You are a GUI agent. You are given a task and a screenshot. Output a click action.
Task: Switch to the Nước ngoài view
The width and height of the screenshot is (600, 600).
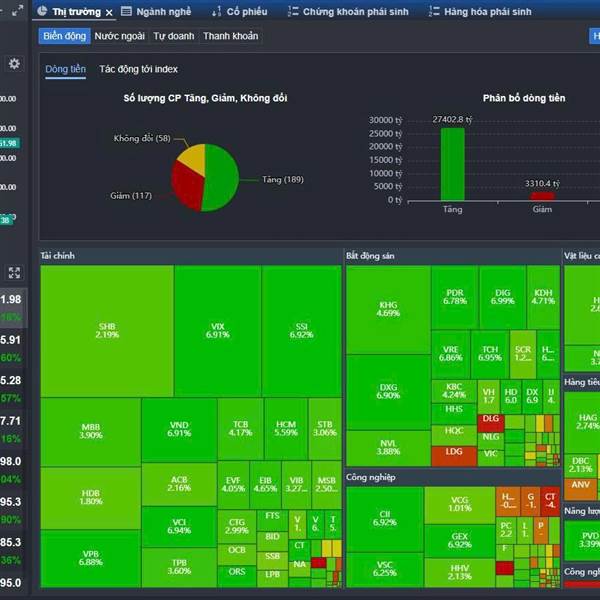[x=120, y=36]
